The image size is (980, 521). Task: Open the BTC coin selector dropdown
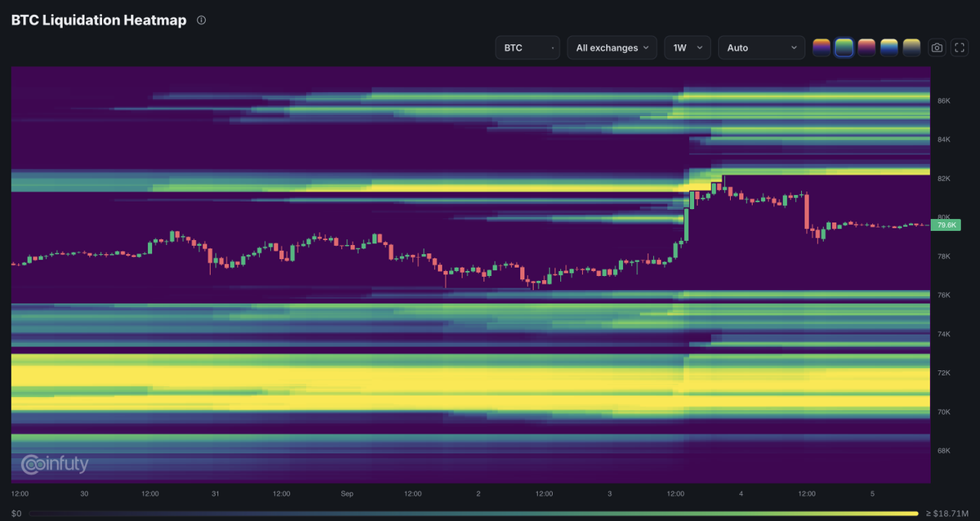(x=528, y=47)
